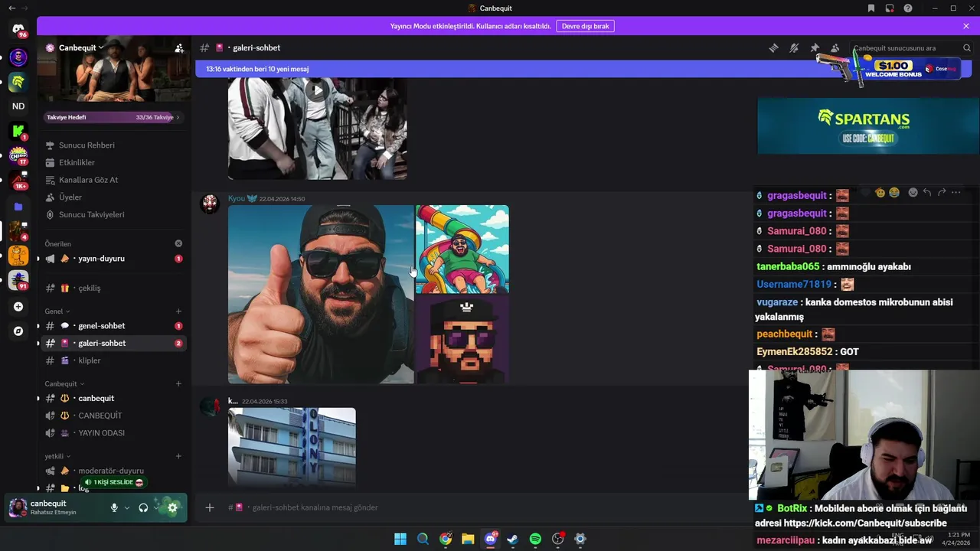Open the help question mark icon

[x=908, y=8]
